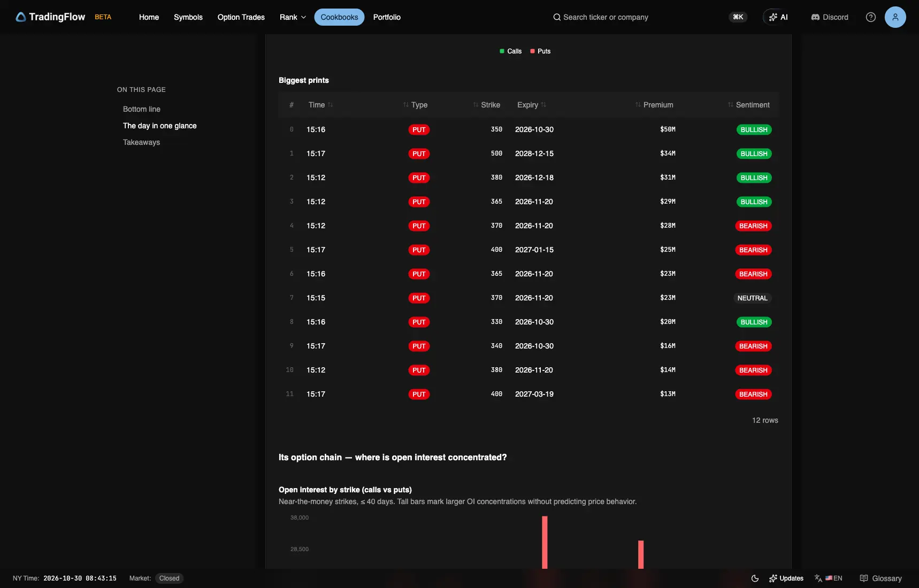Click the 2028-12-15 expiry cell
The width and height of the screenshot is (919, 588).
click(534, 153)
